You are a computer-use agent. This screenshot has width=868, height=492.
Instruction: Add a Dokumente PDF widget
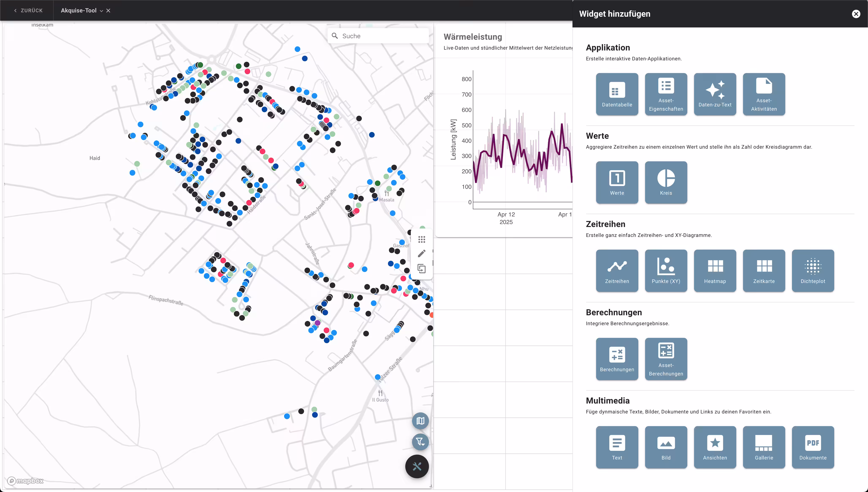(x=813, y=447)
